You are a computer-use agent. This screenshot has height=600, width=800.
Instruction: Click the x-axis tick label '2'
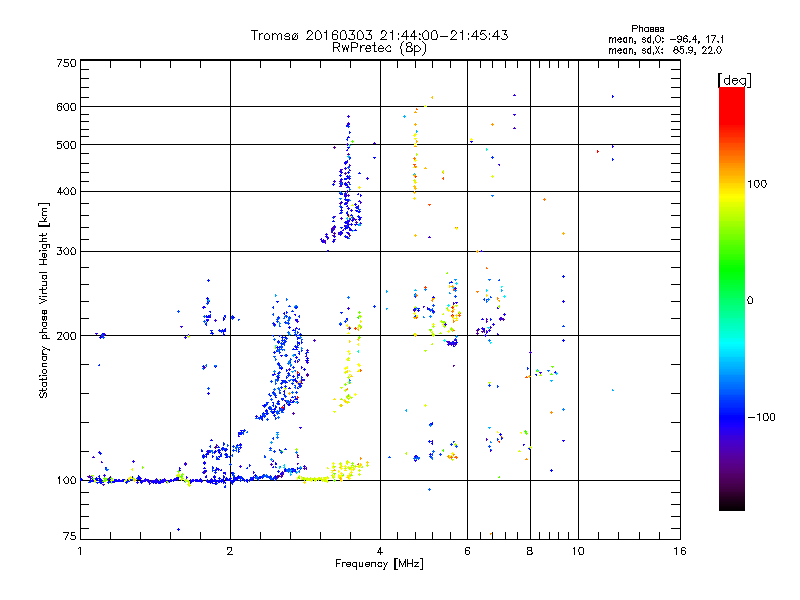point(230,551)
